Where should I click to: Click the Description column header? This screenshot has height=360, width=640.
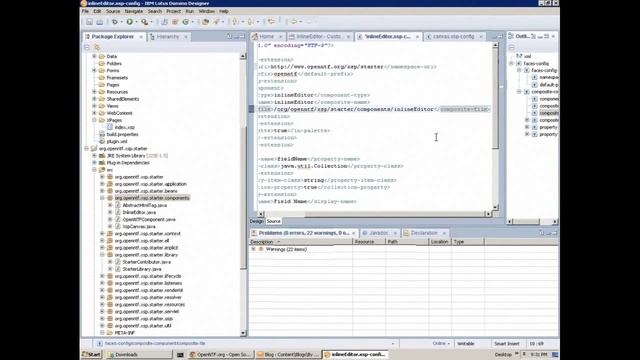(301, 242)
